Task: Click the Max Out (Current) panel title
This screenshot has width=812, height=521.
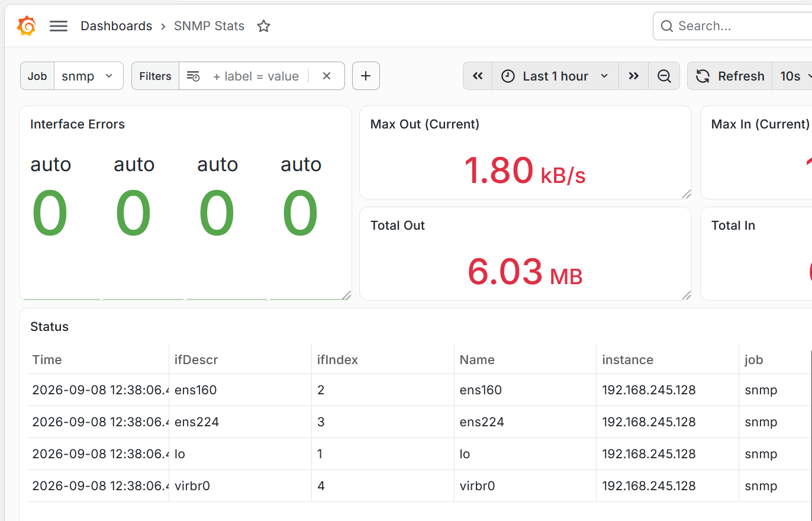Action: tap(425, 124)
